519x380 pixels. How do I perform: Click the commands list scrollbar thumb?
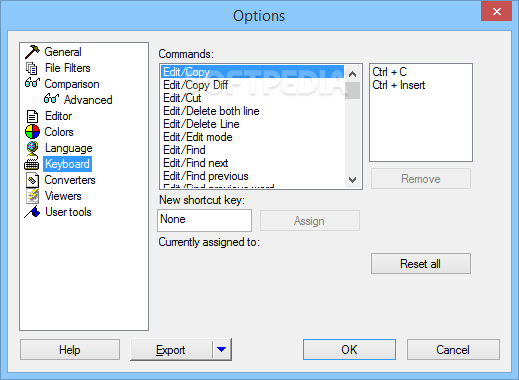[352, 90]
